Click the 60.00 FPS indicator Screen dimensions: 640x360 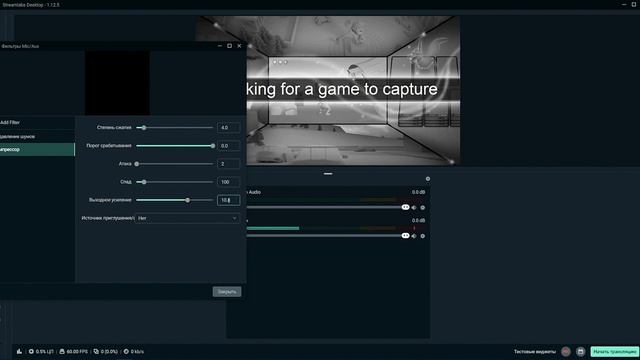point(74,351)
